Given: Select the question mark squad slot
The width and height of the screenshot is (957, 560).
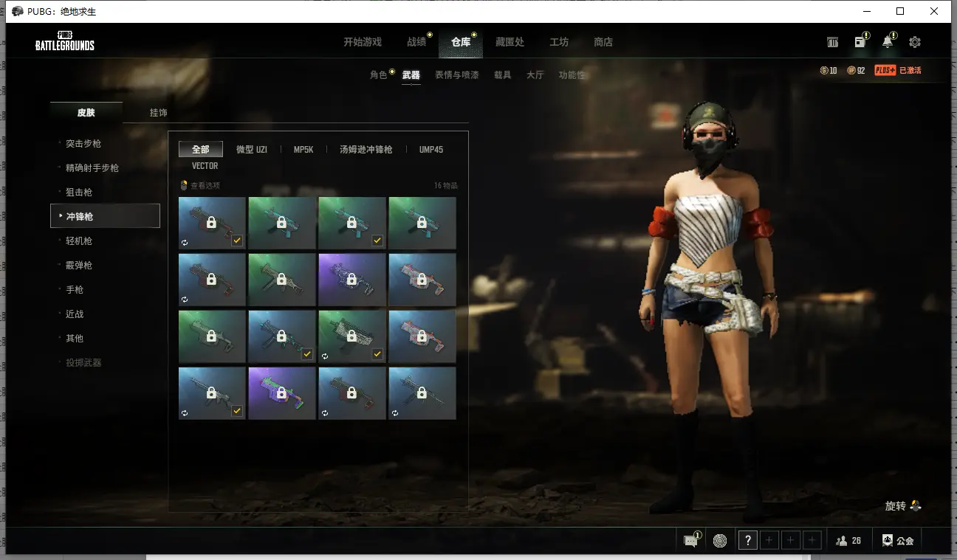Looking at the screenshot, I should pyautogui.click(x=748, y=541).
